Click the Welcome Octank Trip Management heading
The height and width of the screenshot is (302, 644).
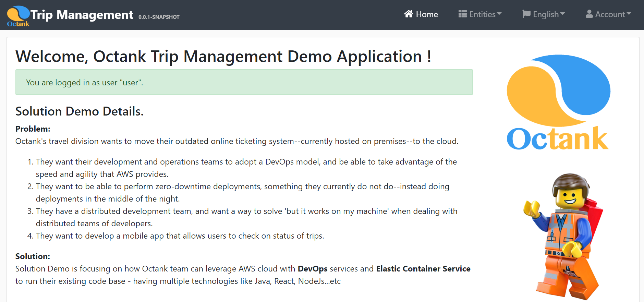223,57
